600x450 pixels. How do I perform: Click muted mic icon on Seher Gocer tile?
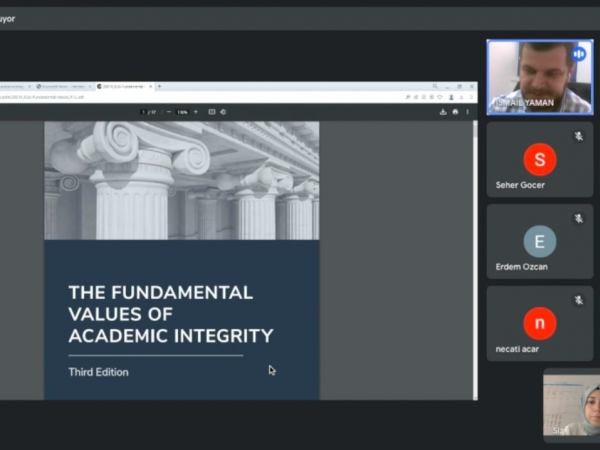tap(579, 136)
